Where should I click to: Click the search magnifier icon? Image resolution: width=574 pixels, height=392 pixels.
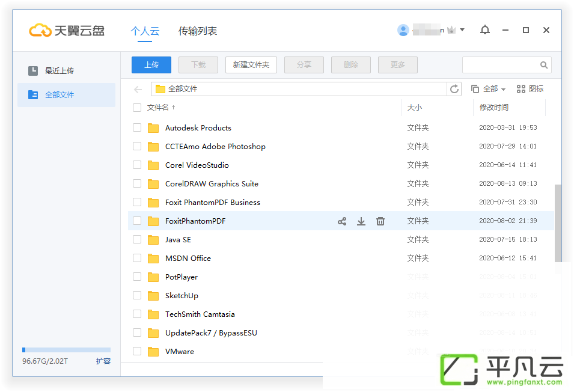(544, 65)
